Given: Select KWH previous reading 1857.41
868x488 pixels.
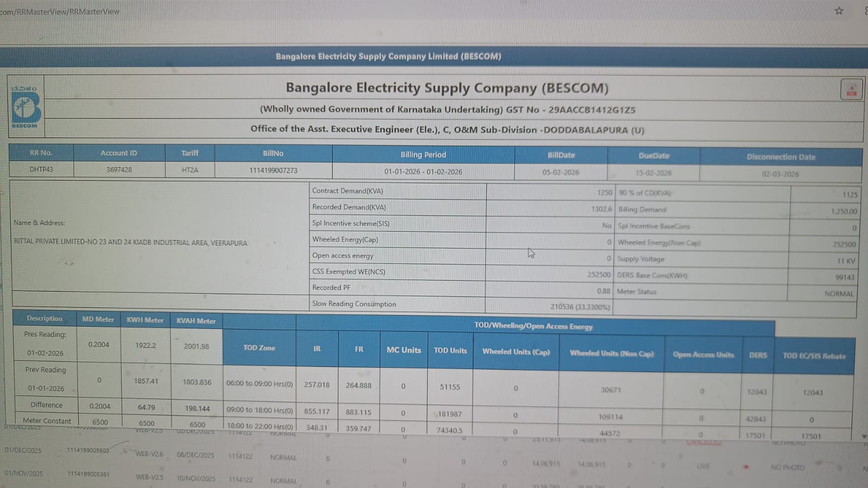Looking at the screenshot, I should tap(146, 381).
